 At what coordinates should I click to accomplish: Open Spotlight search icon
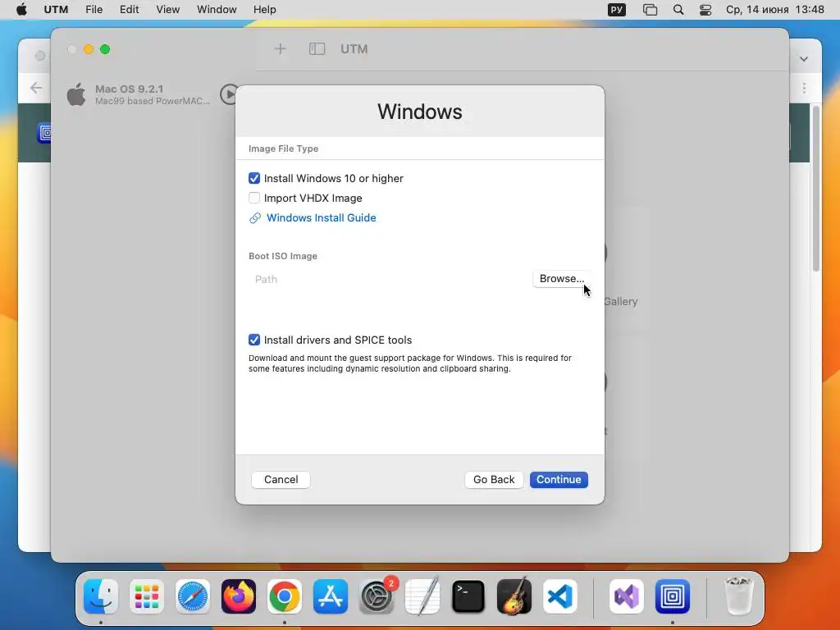point(678,10)
